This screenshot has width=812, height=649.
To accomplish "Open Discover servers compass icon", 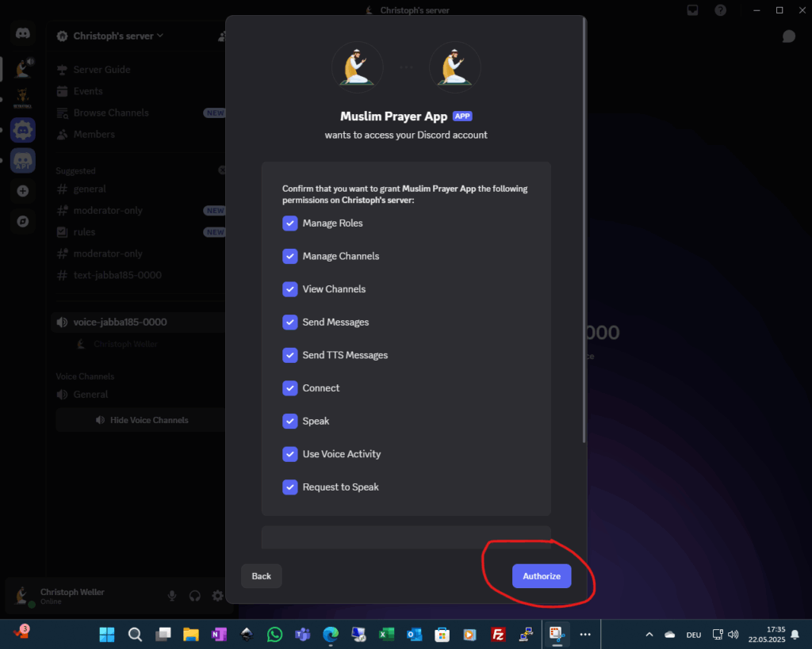I will [23, 222].
